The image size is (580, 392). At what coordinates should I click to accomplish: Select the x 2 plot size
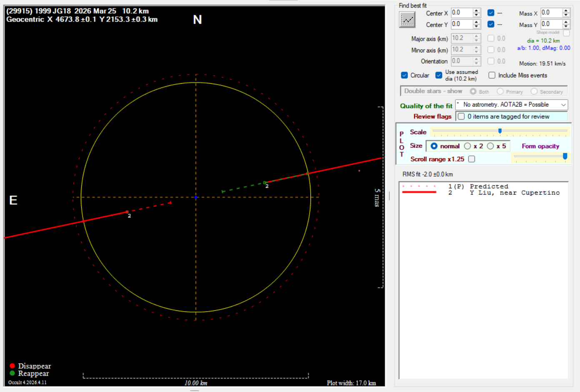click(x=467, y=146)
